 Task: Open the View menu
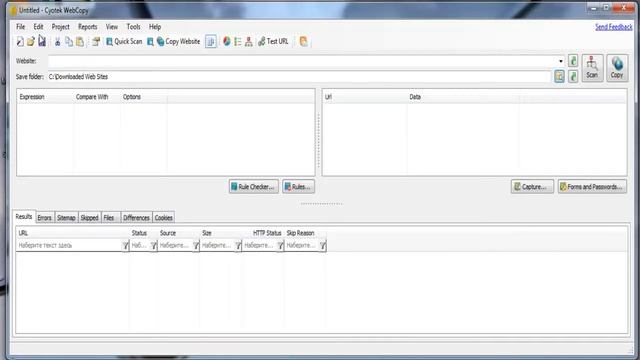[x=112, y=27]
